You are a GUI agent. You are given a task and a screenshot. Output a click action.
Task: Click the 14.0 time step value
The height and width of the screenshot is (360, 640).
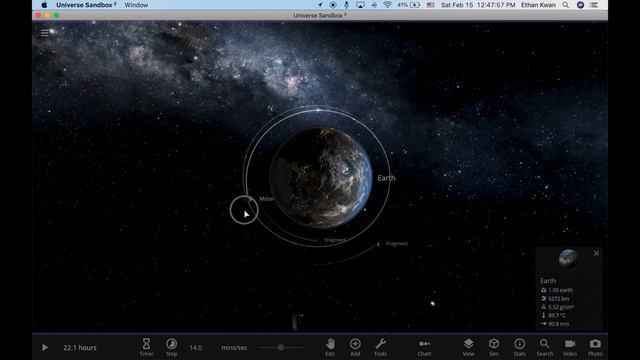click(196, 347)
